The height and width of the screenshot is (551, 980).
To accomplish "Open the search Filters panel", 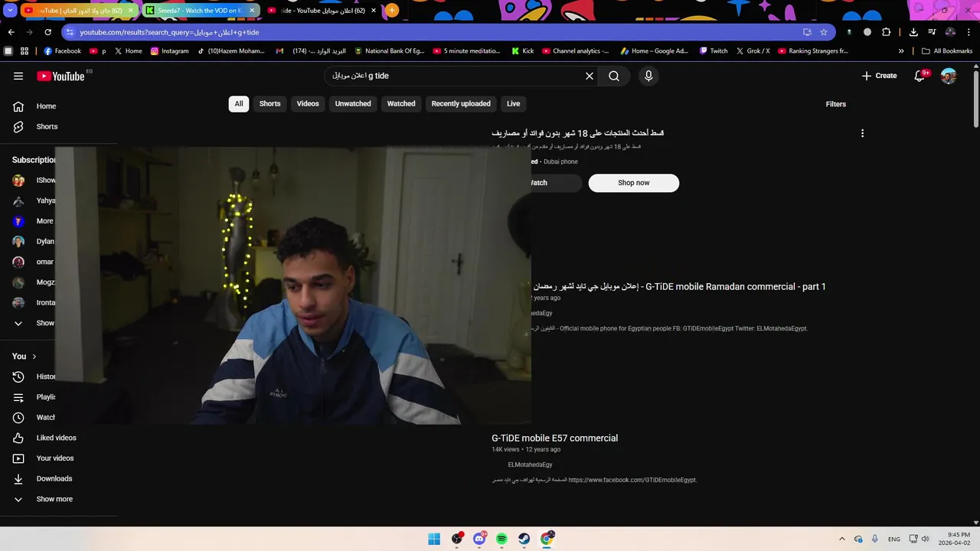I will (x=835, y=104).
